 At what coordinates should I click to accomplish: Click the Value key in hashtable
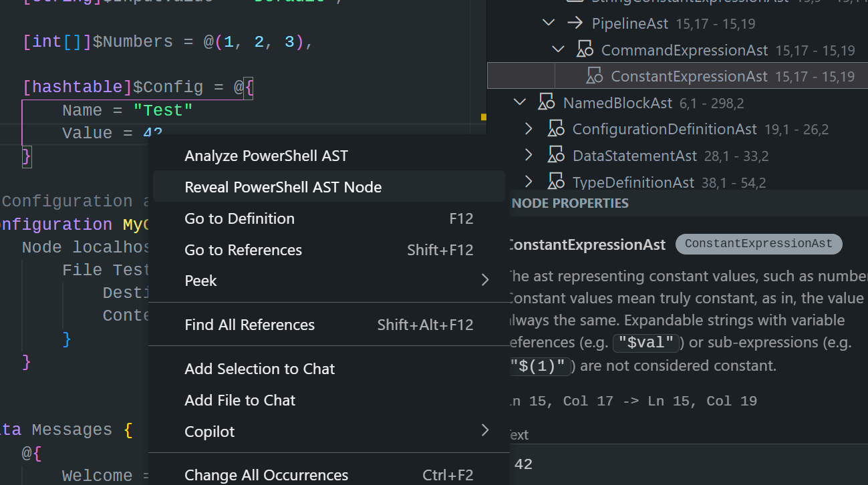88,133
